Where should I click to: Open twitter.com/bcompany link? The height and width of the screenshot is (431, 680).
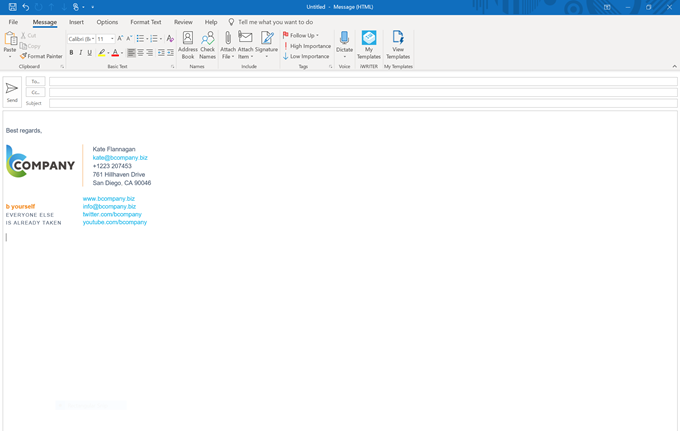click(x=112, y=214)
